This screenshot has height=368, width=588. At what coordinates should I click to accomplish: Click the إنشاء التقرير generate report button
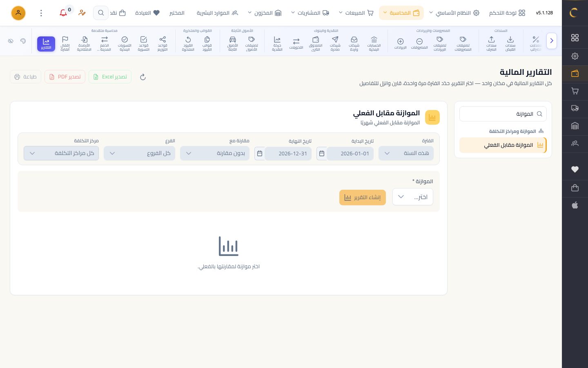click(x=363, y=197)
